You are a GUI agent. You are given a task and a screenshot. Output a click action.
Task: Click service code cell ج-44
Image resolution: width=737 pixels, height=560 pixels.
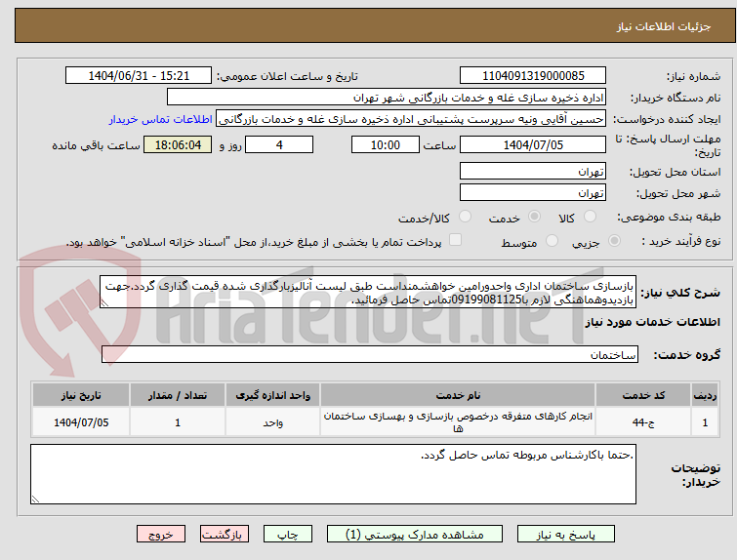coord(643,422)
